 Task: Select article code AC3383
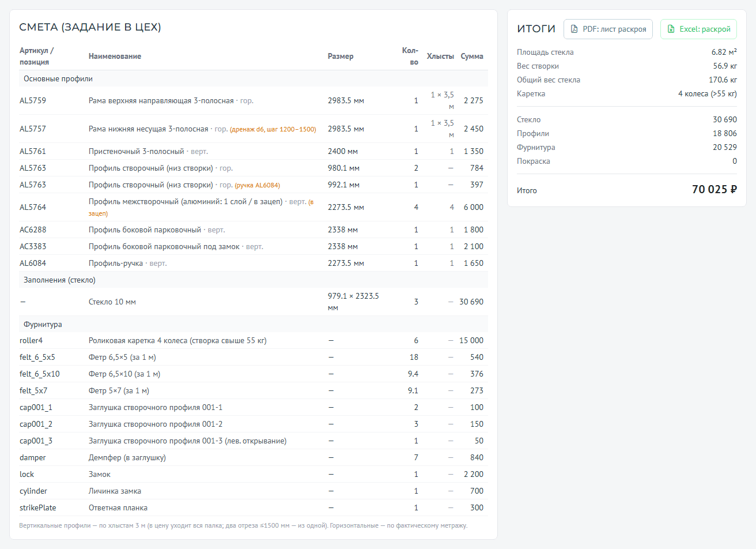(x=33, y=246)
